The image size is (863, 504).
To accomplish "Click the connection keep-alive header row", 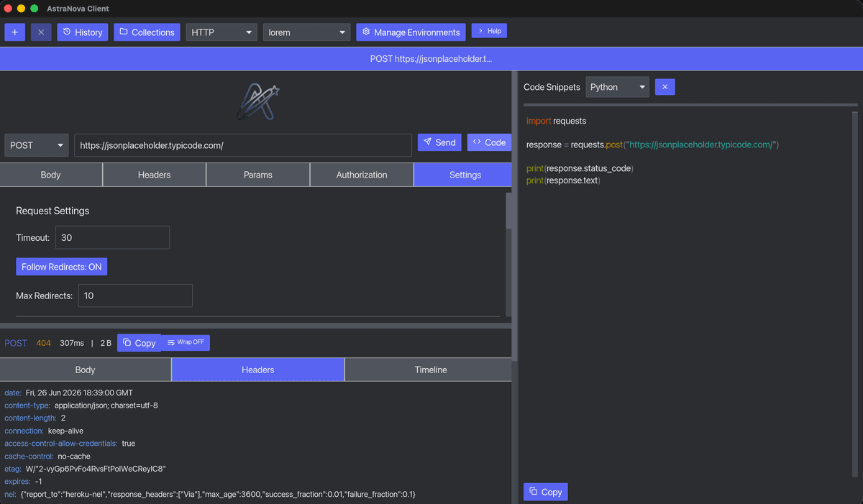I will coord(44,431).
